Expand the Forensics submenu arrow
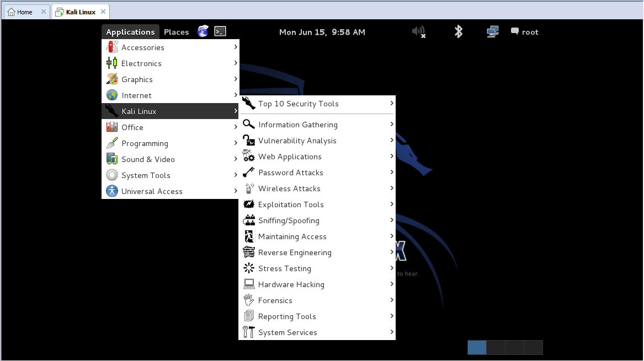This screenshot has height=361, width=644. click(x=391, y=300)
